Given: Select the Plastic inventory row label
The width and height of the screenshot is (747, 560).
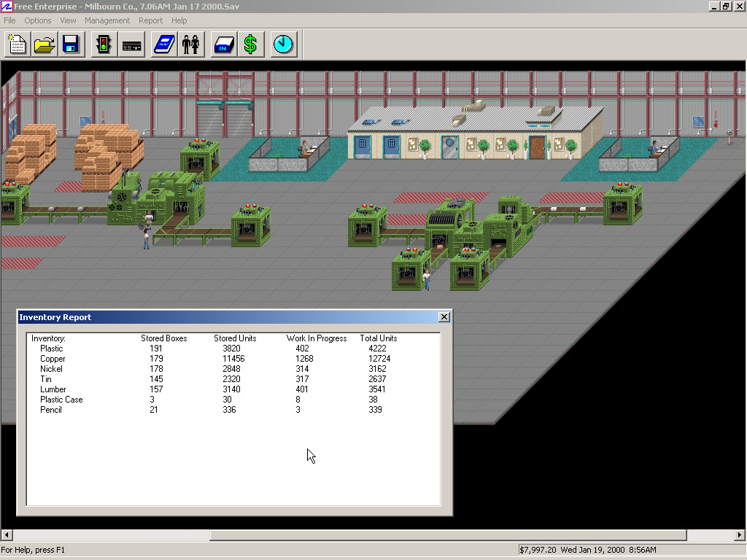Looking at the screenshot, I should pos(52,349).
